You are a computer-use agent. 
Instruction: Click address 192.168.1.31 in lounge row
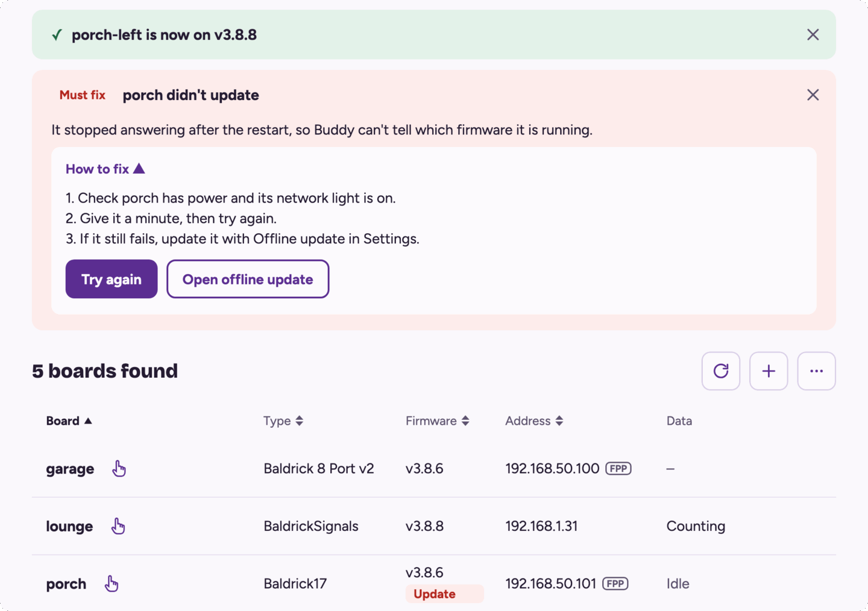point(541,526)
